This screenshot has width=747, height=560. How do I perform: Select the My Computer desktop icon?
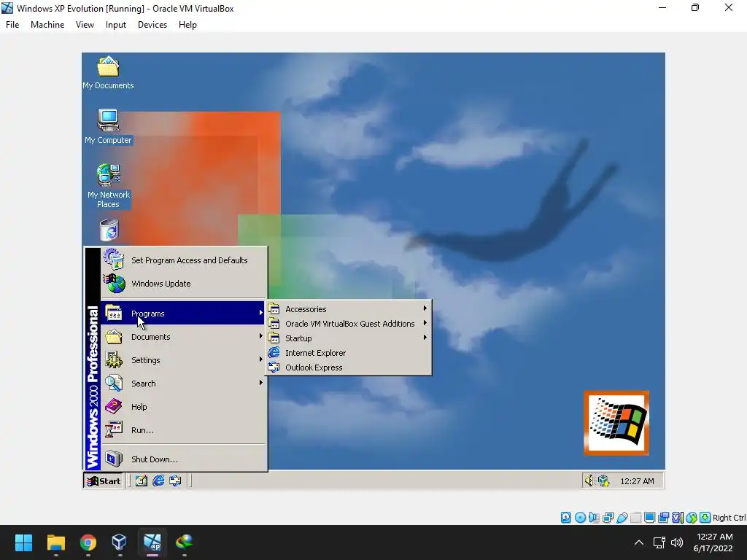(108, 127)
